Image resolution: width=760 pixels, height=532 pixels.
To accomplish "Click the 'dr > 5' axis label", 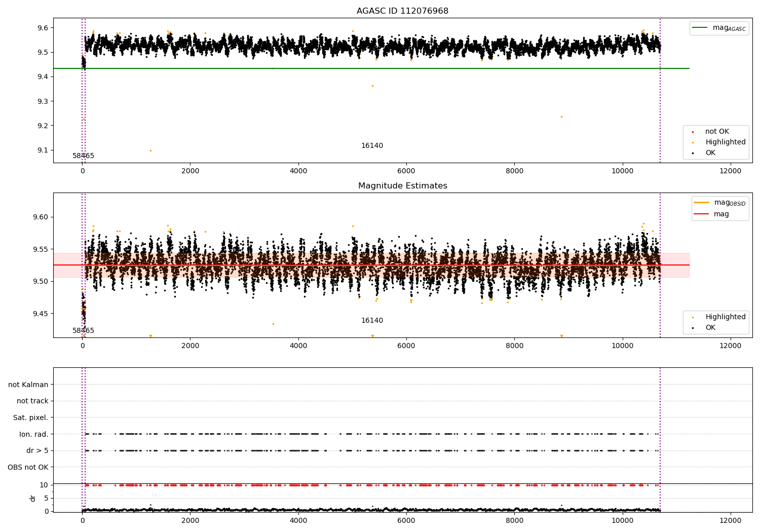I will (37, 450).
